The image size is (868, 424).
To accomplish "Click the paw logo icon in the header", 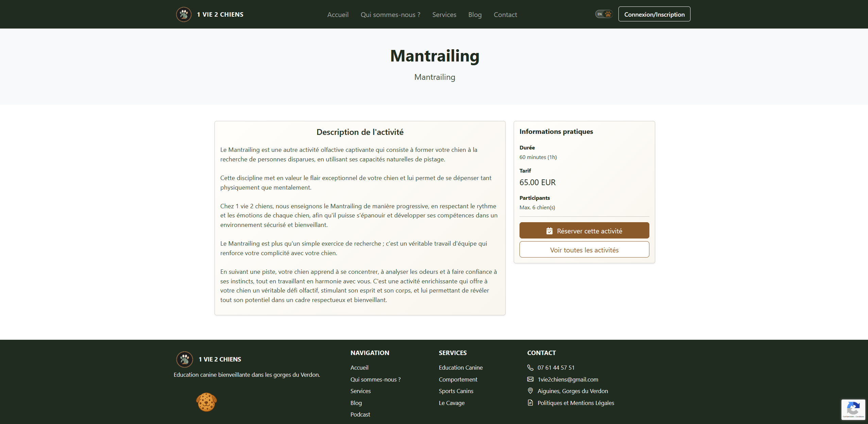I will coord(184,14).
